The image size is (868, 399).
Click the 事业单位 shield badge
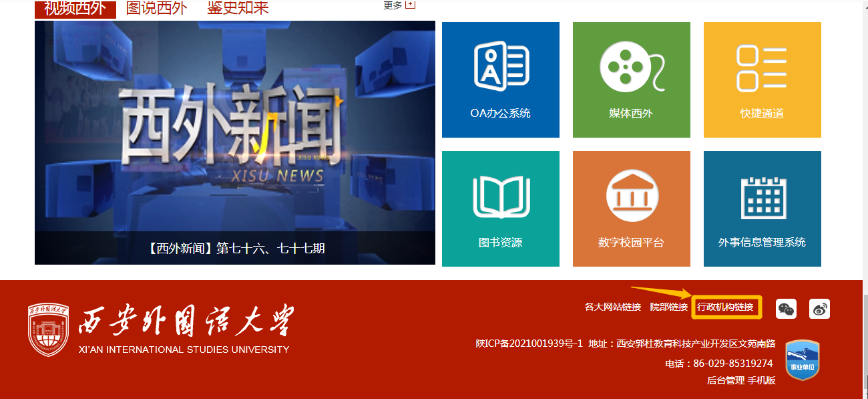click(x=802, y=360)
